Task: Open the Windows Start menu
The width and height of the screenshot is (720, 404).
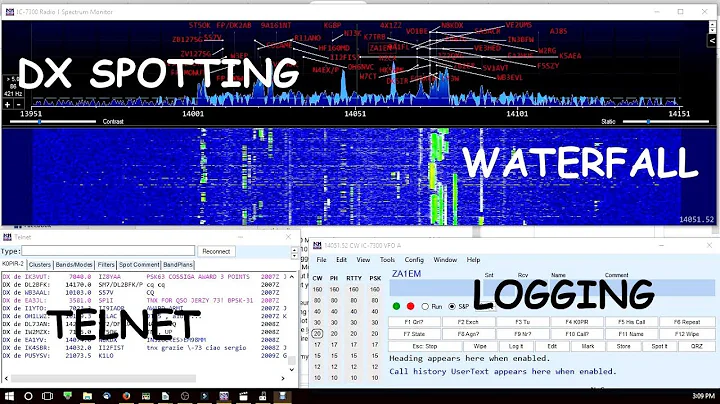Action: coord(9,396)
